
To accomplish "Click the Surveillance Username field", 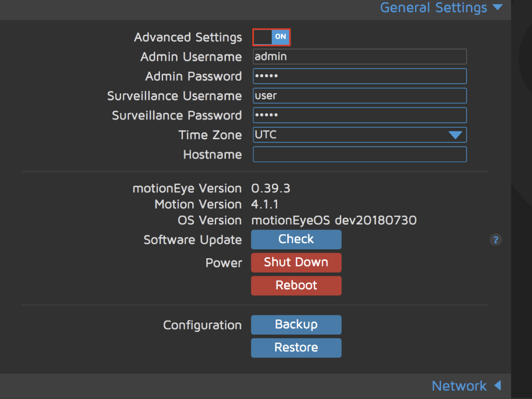I will [360, 96].
